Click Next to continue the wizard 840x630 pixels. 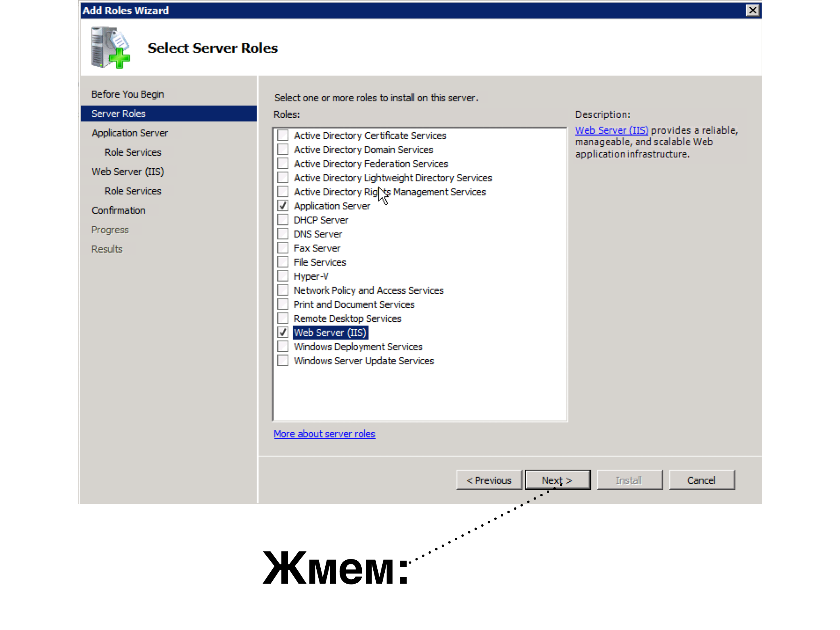point(558,480)
